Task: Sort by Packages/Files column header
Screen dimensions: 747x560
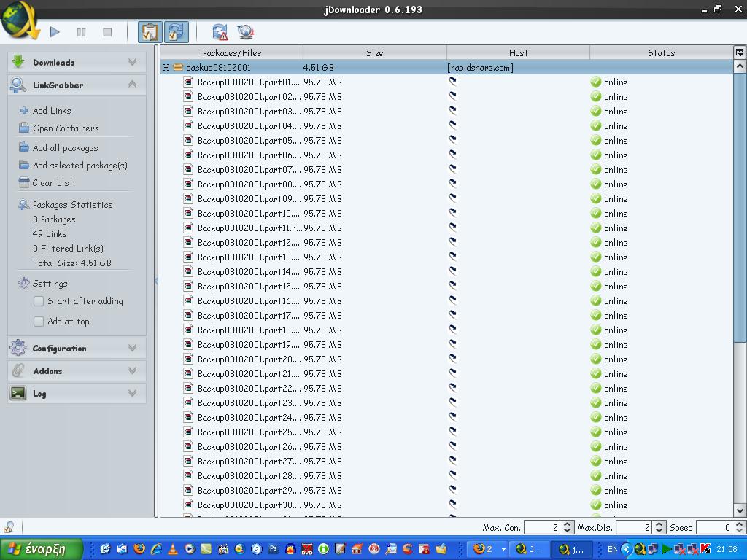Action: coord(231,52)
